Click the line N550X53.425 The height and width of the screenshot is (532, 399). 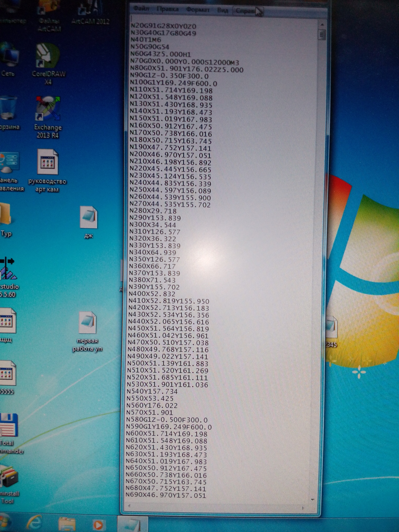coord(150,398)
